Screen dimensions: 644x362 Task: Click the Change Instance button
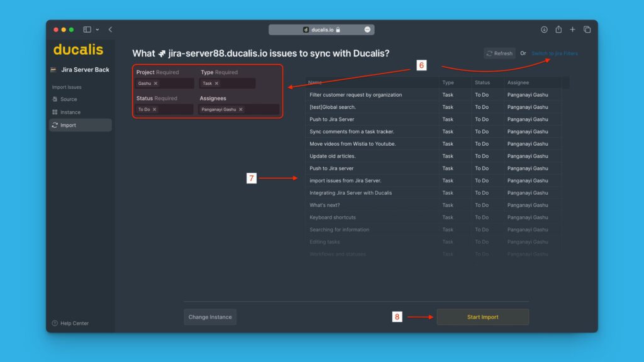[210, 317]
